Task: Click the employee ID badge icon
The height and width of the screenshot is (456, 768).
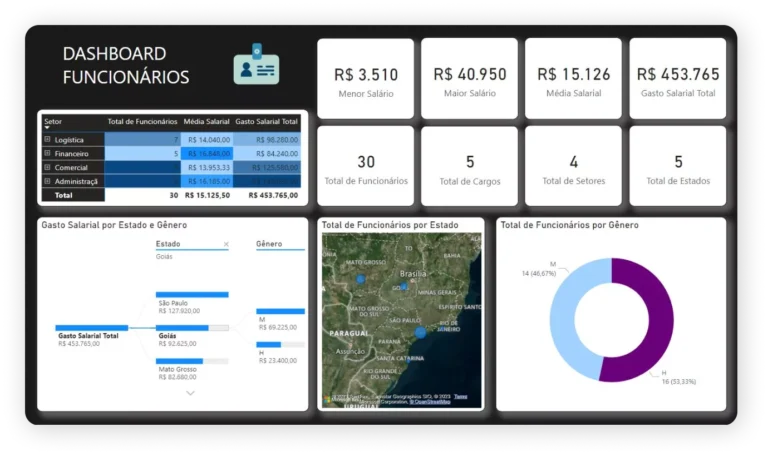Action: click(256, 65)
